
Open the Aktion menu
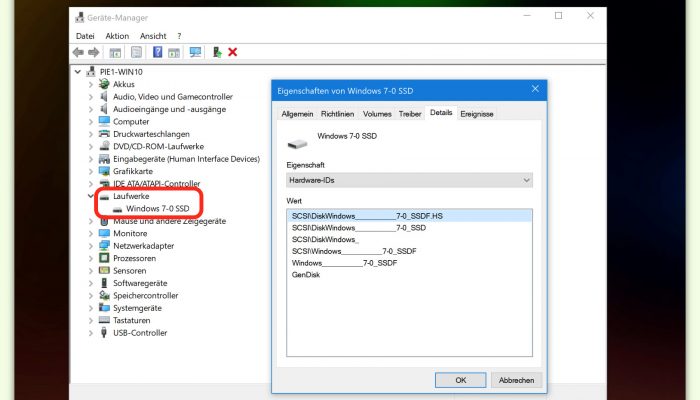tap(117, 36)
